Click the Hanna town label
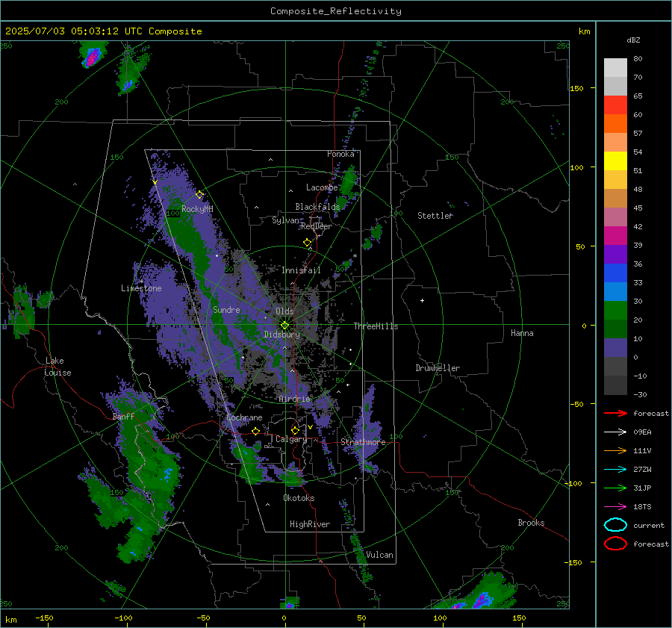Image resolution: width=672 pixels, height=628 pixels. (522, 333)
